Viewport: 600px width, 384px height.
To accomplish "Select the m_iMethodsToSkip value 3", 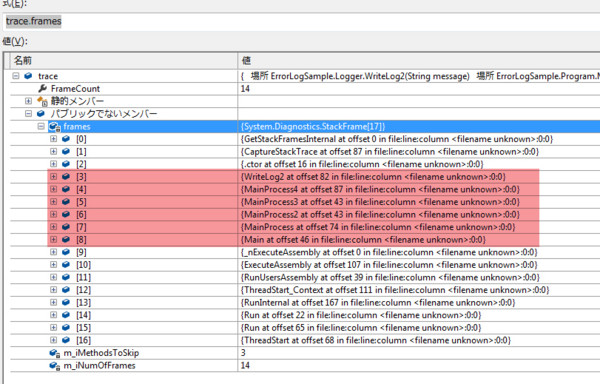I will (x=243, y=353).
